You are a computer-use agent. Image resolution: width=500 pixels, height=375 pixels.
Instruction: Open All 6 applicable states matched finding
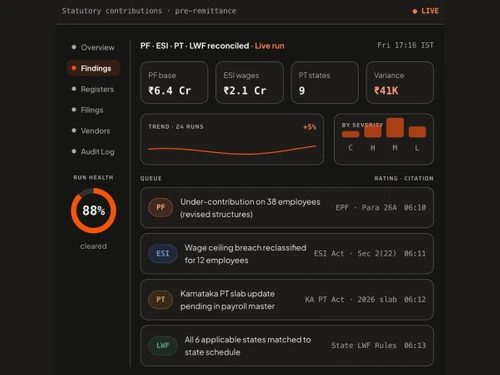pyautogui.click(x=287, y=346)
